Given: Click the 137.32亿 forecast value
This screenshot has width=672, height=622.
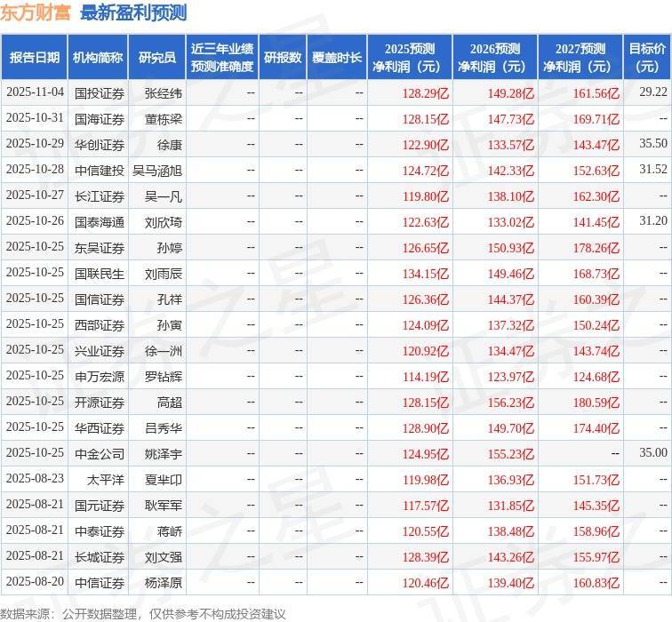Looking at the screenshot, I should 511,325.
